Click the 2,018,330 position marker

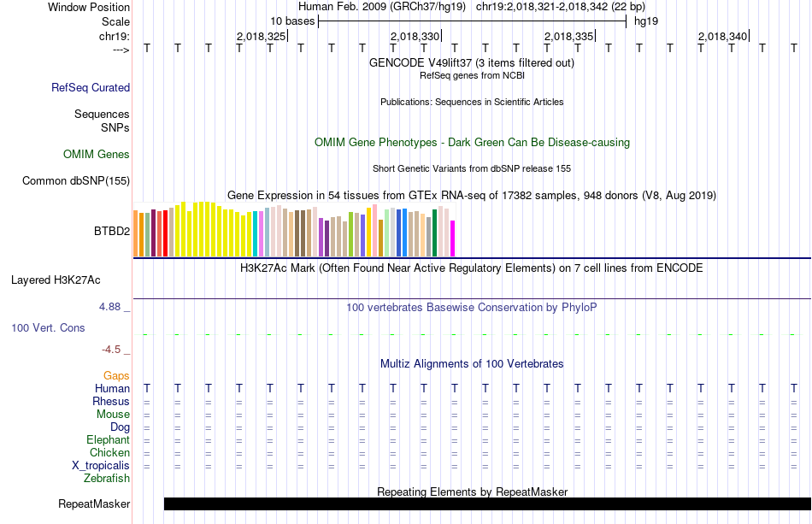click(x=416, y=36)
